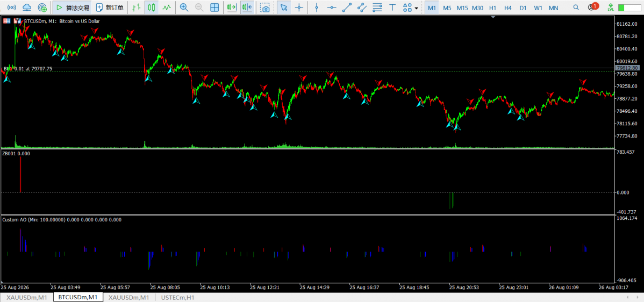644x302 pixels.
Task: Switch timeframe to D1
Action: (523, 8)
